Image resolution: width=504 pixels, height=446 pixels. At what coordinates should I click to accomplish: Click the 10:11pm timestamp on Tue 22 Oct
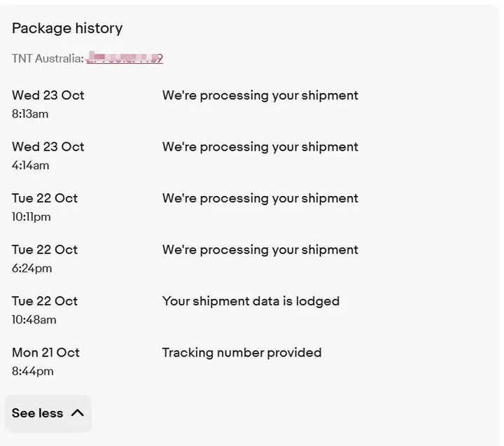(31, 217)
